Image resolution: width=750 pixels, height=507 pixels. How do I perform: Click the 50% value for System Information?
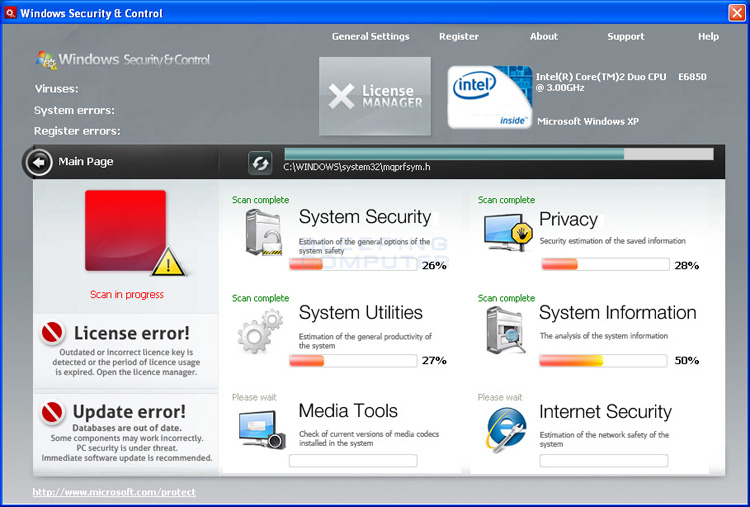pyautogui.click(x=686, y=361)
